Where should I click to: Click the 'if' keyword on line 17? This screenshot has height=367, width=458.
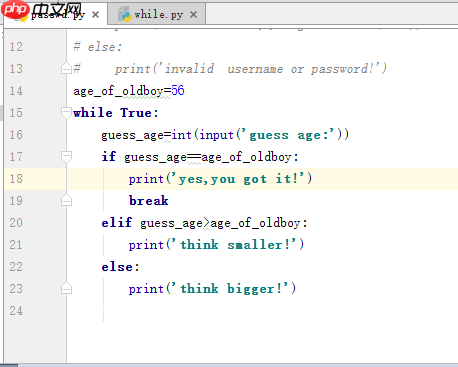pos(109,156)
